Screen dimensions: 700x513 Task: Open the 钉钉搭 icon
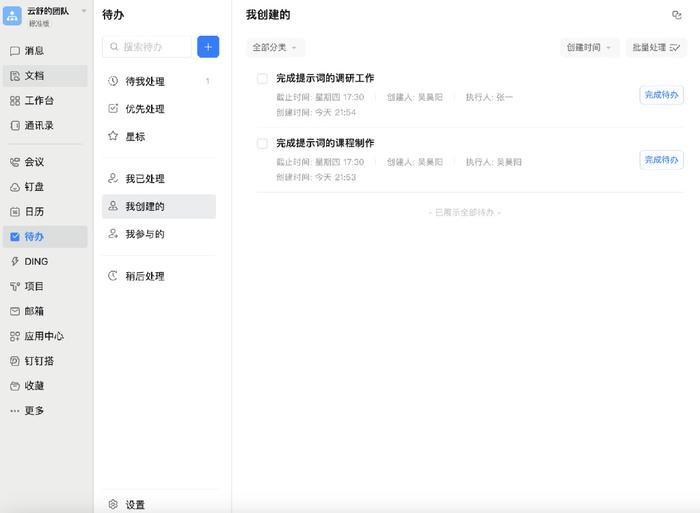(x=15, y=361)
